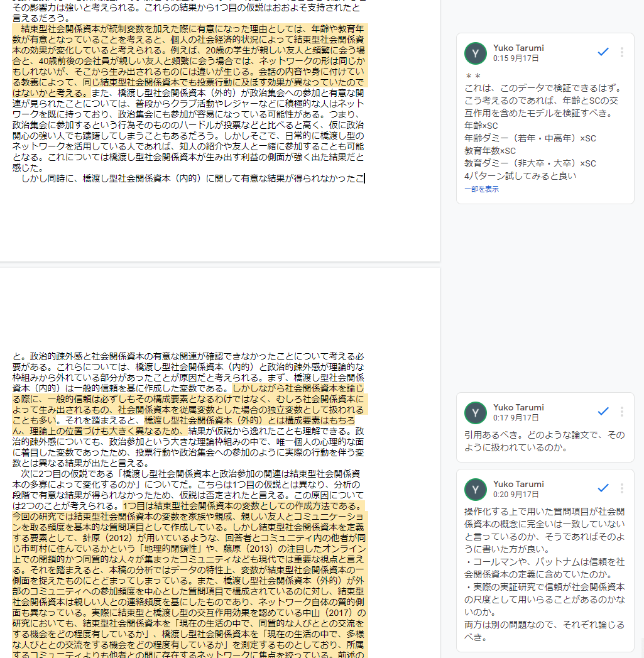Resolve the 0:17 comment about 引用あるべき
Viewport: 644px width, 658px height.
[x=603, y=412]
